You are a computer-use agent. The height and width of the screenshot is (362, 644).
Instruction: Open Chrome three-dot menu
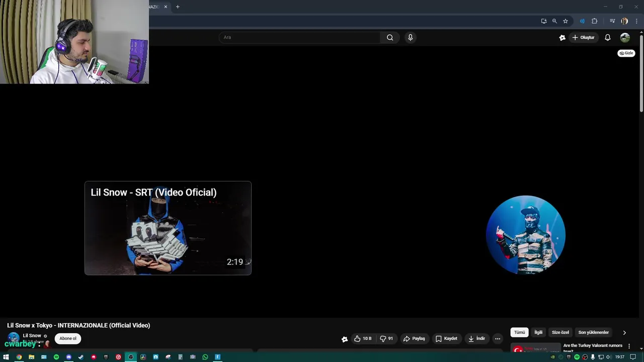click(636, 21)
